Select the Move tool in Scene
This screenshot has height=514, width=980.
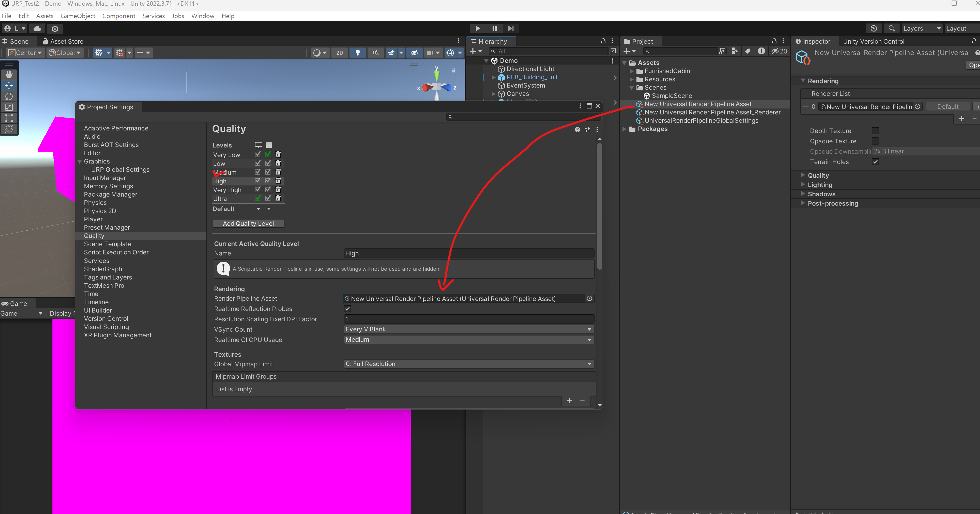pyautogui.click(x=9, y=85)
